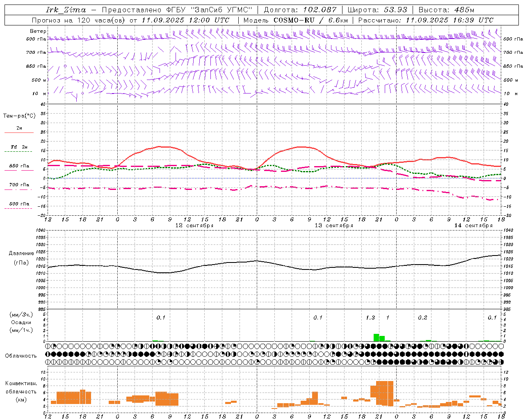This screenshot has height=420, width=525.
Task: Click the 'Конвективн.' convective label
Action: tap(21, 383)
